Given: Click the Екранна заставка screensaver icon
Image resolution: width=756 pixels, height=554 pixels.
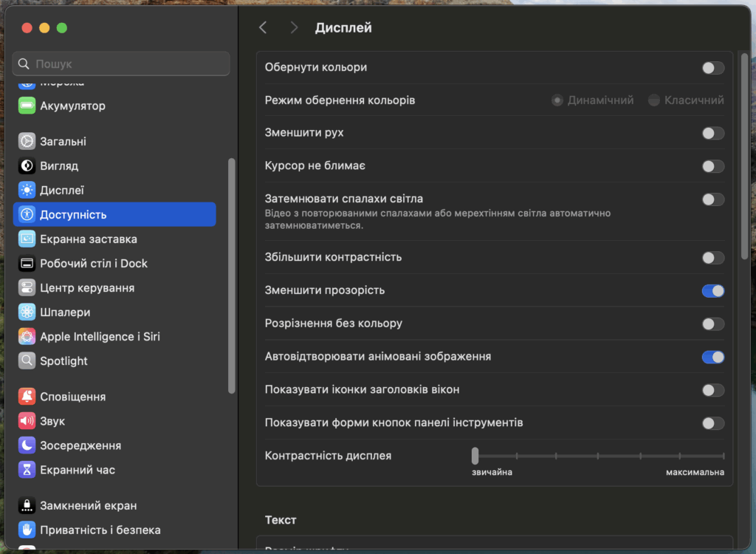Looking at the screenshot, I should (27, 239).
